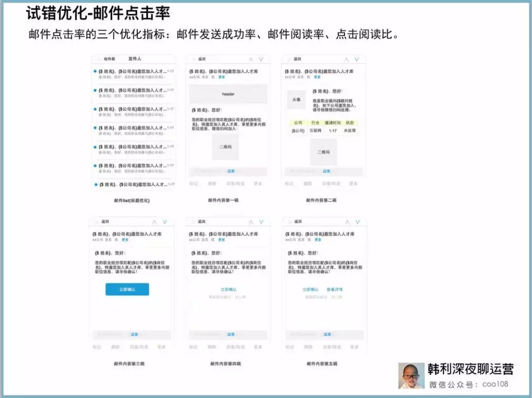
Task: Click 互联网 industry cell in 邮件内容第二稿 table
Action: pyautogui.click(x=315, y=131)
